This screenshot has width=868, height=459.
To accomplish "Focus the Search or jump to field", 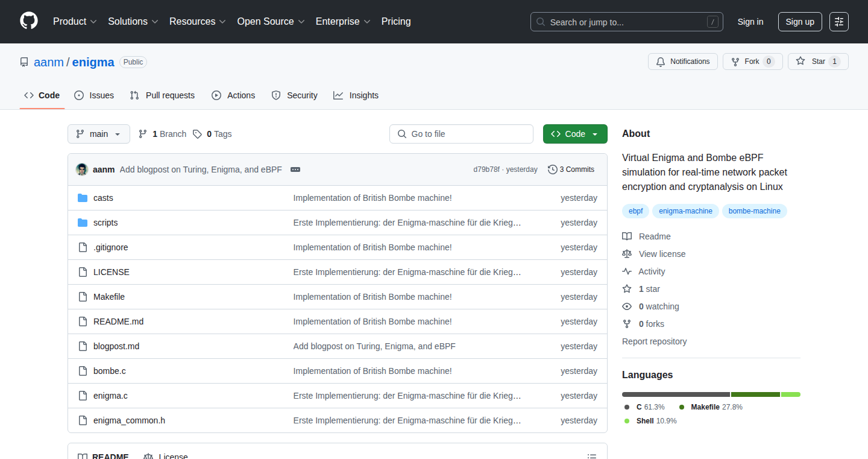I will tap(627, 22).
